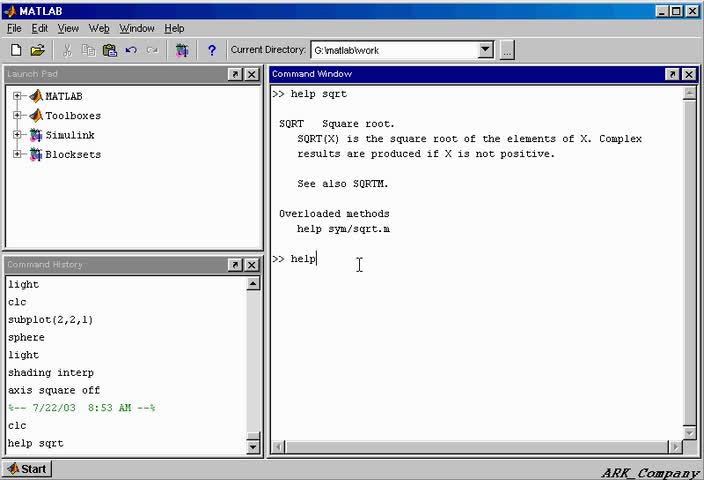Undock the Command Window
This screenshot has height=480, width=704.
(x=672, y=74)
